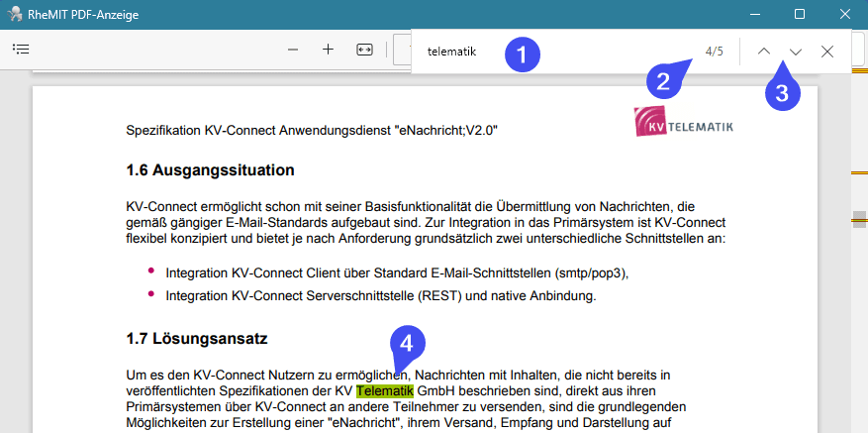The image size is (868, 433).
Task: Zoom out with the minus icon
Action: tap(293, 50)
